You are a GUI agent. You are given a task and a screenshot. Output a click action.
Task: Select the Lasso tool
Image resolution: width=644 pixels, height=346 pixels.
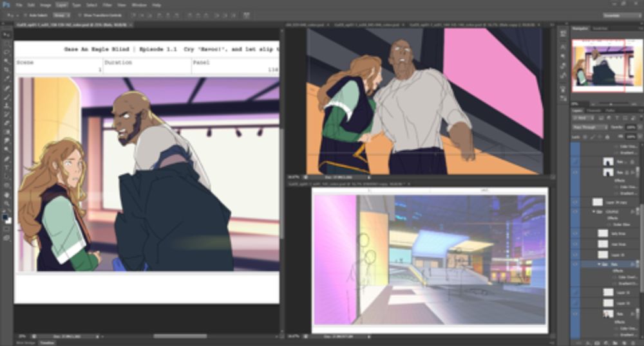click(6, 52)
